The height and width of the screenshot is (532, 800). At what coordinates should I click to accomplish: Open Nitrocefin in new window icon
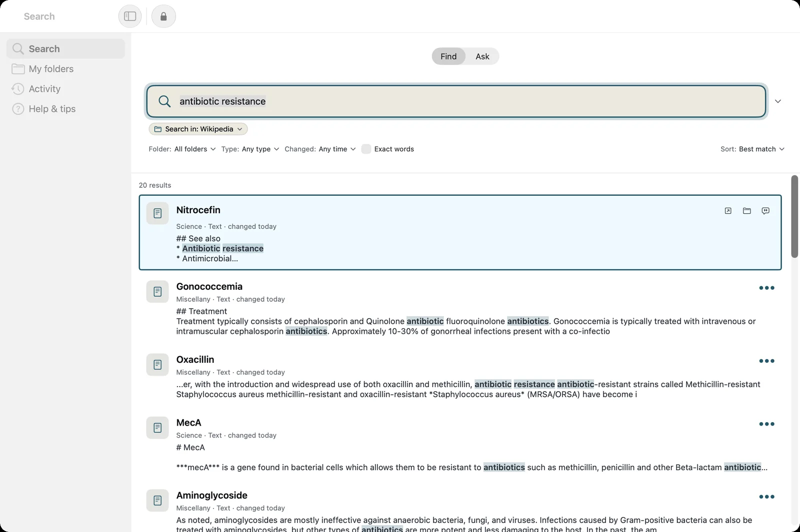click(728, 211)
